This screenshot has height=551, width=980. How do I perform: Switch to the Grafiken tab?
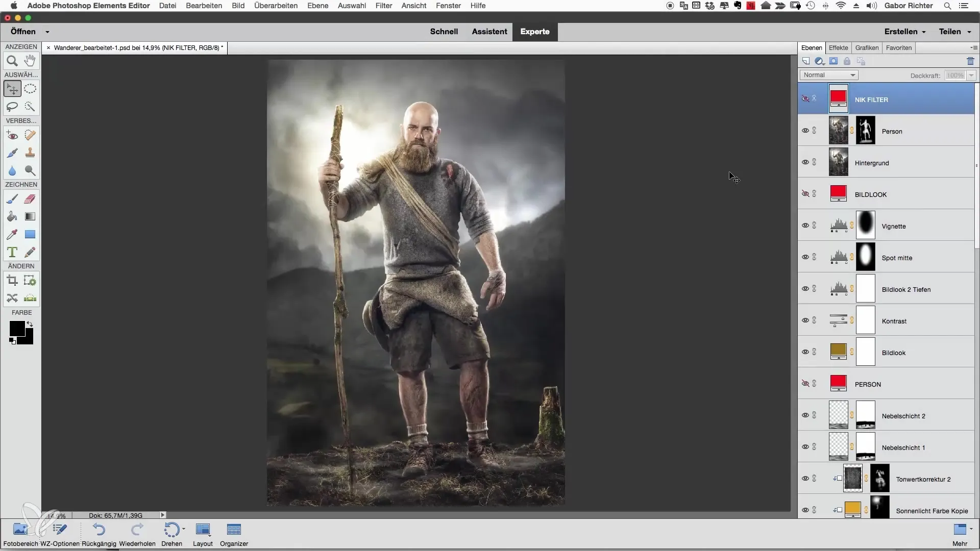pos(867,47)
